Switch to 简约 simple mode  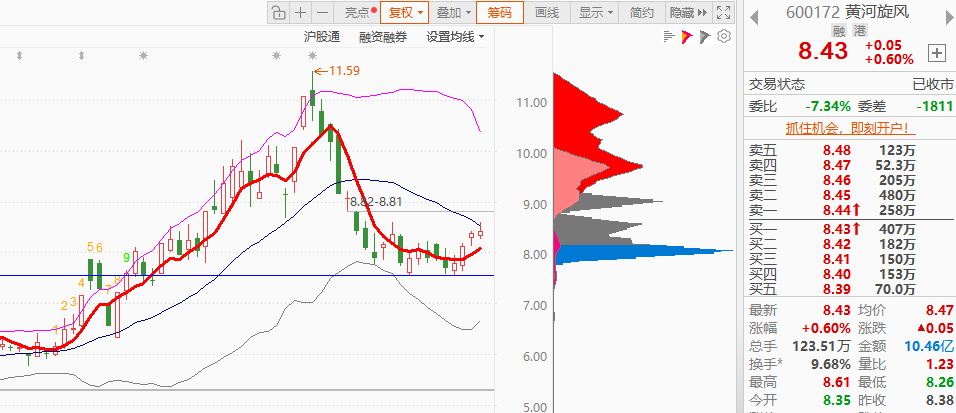[x=642, y=12]
